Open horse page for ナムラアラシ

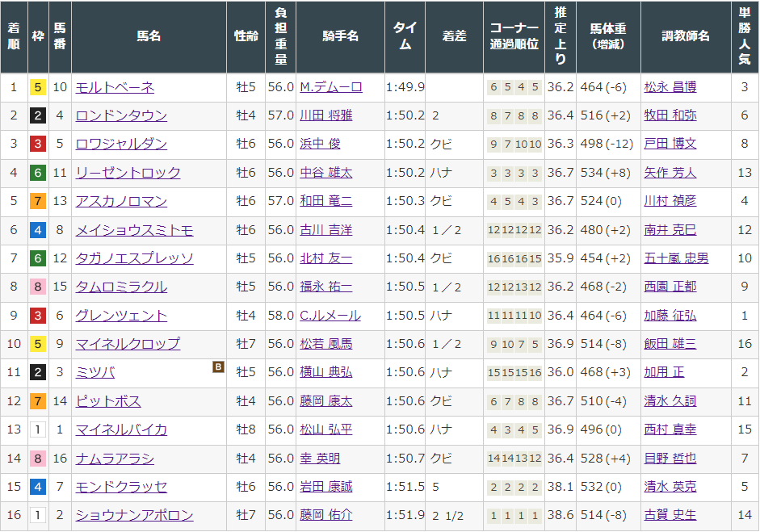coord(115,459)
